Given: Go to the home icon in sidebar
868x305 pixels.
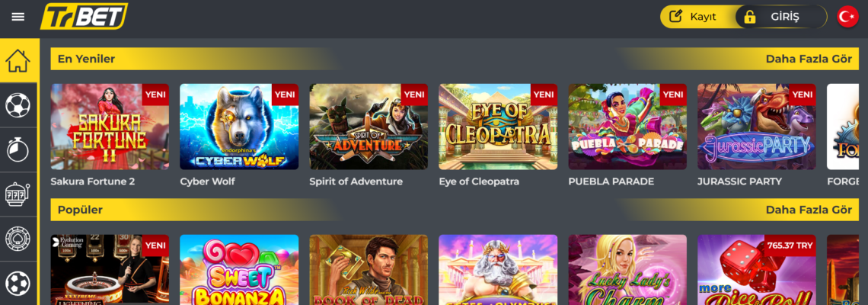Looking at the screenshot, I should coord(18,60).
